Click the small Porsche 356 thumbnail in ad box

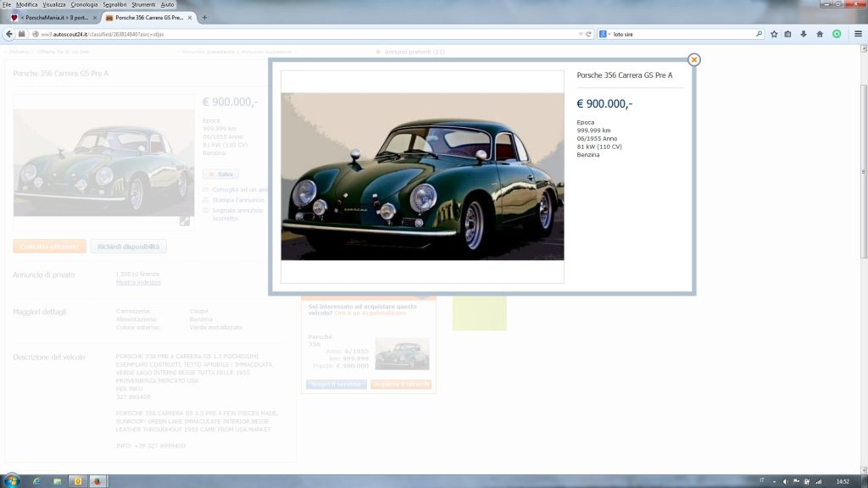point(402,353)
